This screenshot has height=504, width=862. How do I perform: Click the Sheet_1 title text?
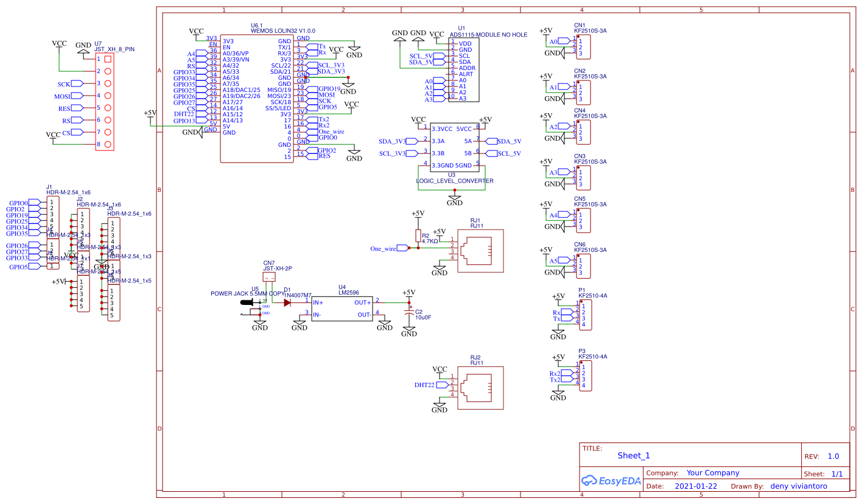pyautogui.click(x=634, y=456)
